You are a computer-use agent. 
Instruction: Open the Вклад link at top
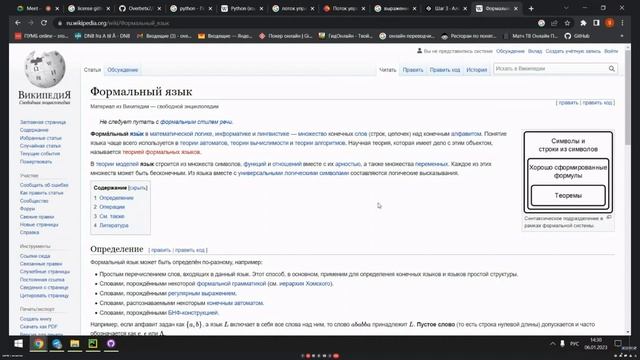click(x=535, y=51)
